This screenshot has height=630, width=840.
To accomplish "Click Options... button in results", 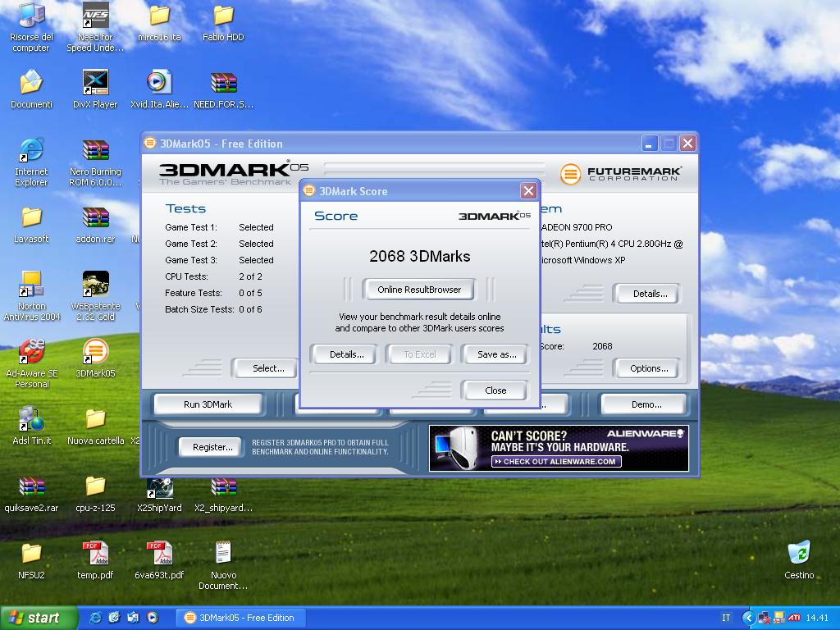I will tap(649, 368).
